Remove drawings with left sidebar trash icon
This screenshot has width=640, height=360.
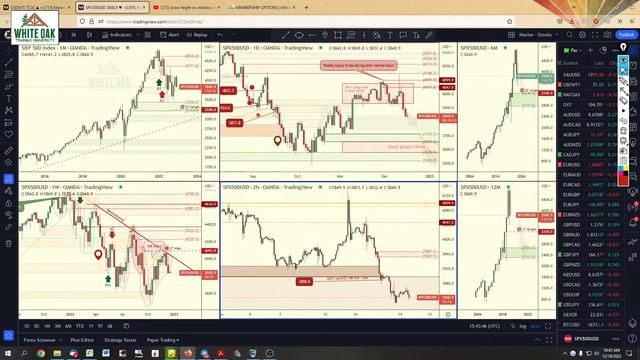pyautogui.click(x=9, y=244)
